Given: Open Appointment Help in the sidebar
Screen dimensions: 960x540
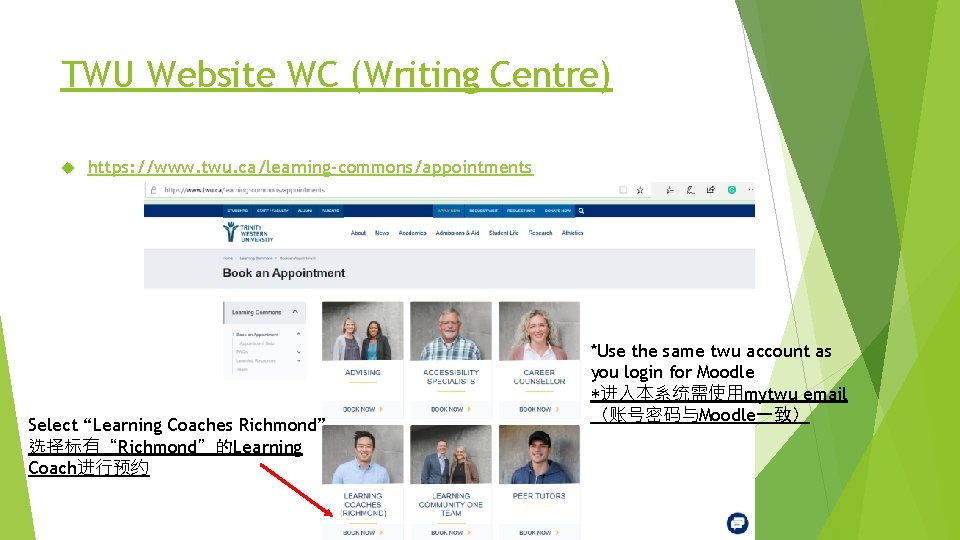Looking at the screenshot, I should point(257,343).
